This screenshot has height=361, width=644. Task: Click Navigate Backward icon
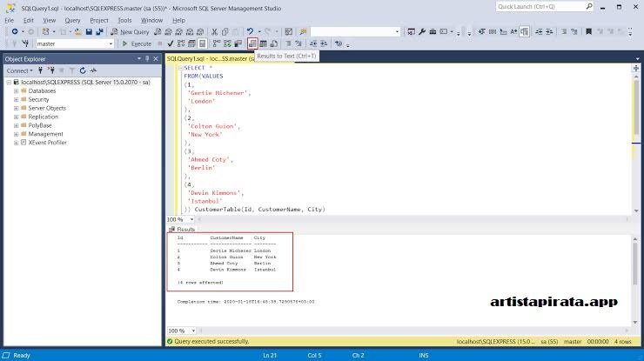pyautogui.click(x=15, y=31)
